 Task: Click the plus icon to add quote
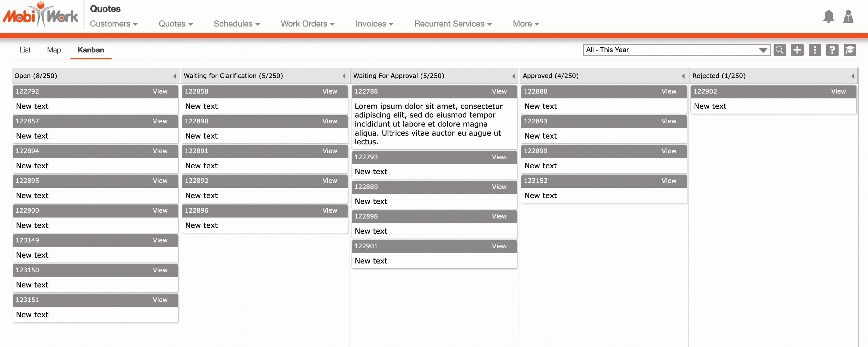(x=797, y=50)
